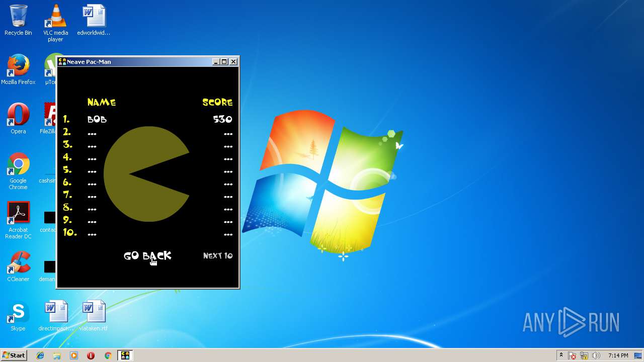644x362 pixels.
Task: Click the SCORE column header
Action: pyautogui.click(x=217, y=102)
